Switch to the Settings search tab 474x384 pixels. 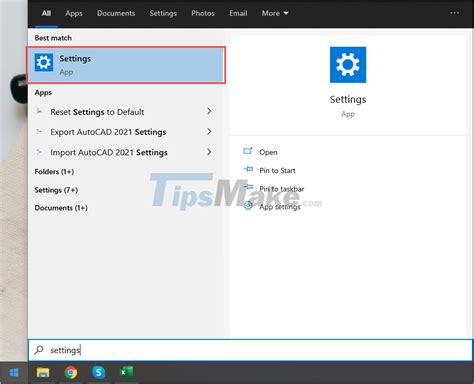click(x=163, y=13)
